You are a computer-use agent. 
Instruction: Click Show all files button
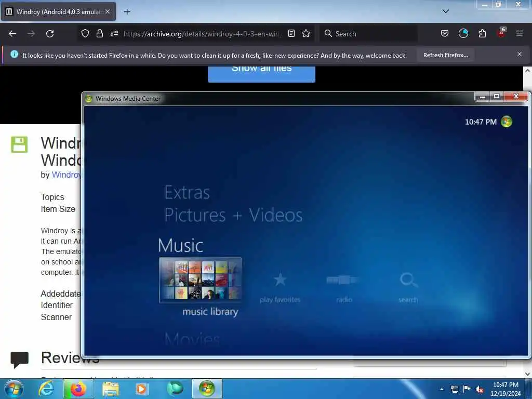(261, 74)
